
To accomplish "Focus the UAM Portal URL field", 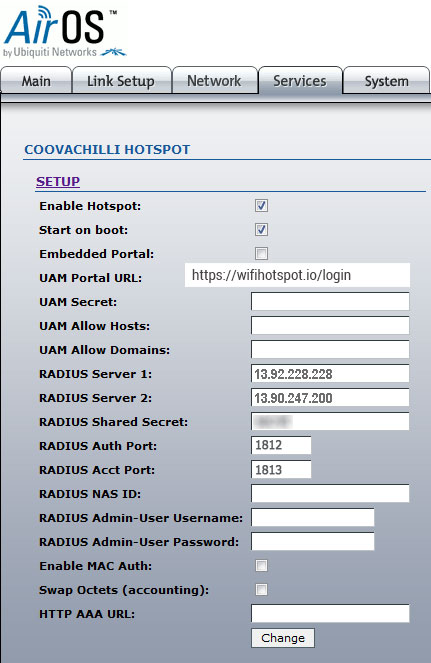I will click(x=297, y=275).
